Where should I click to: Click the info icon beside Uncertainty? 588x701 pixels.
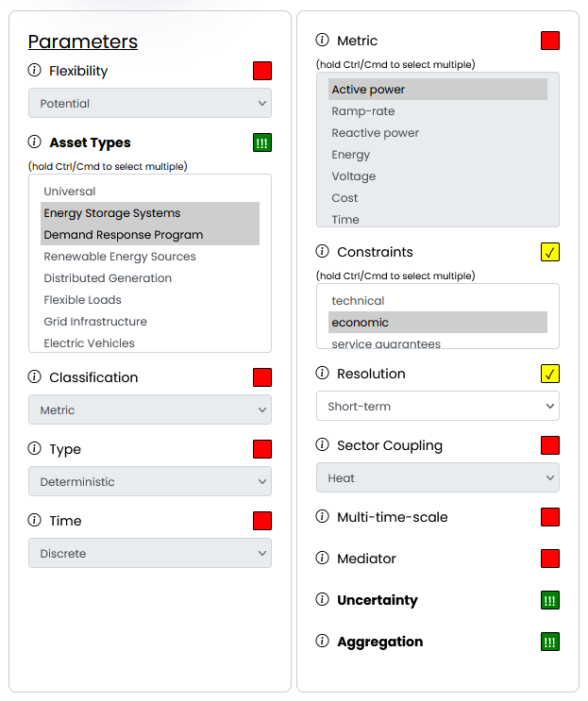(x=323, y=600)
